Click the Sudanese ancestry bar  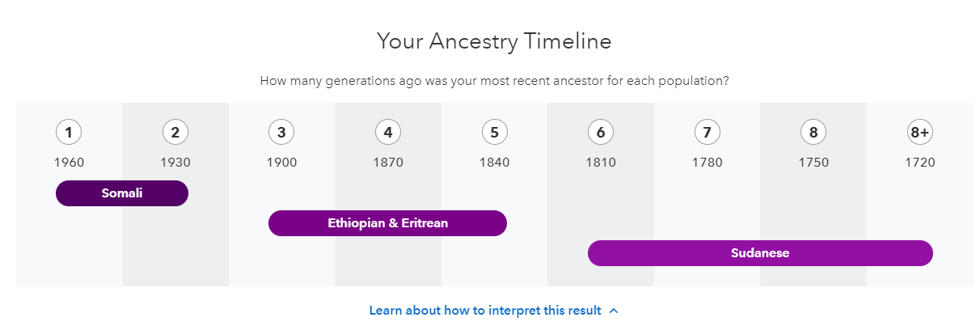pyautogui.click(x=760, y=253)
